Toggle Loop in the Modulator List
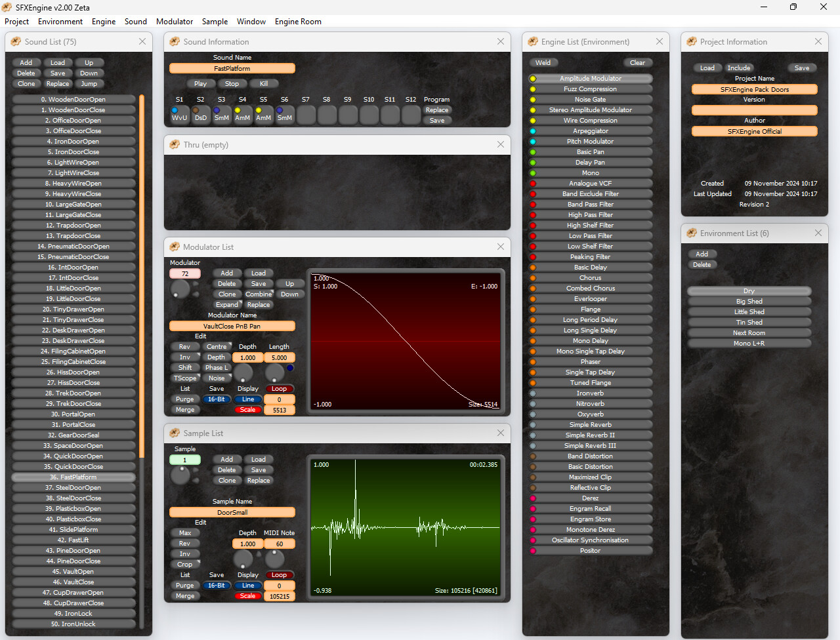This screenshot has height=640, width=840. [x=280, y=388]
